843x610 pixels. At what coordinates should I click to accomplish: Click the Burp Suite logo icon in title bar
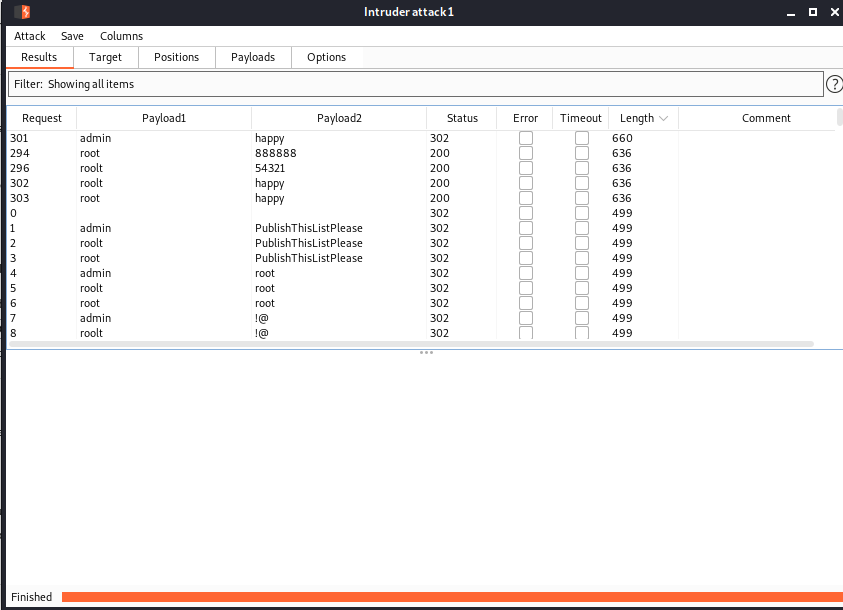22,12
